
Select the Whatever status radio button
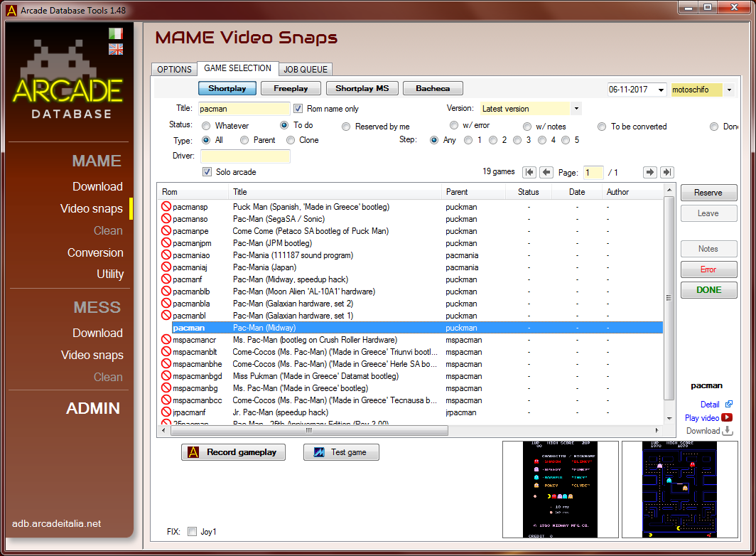(x=206, y=126)
